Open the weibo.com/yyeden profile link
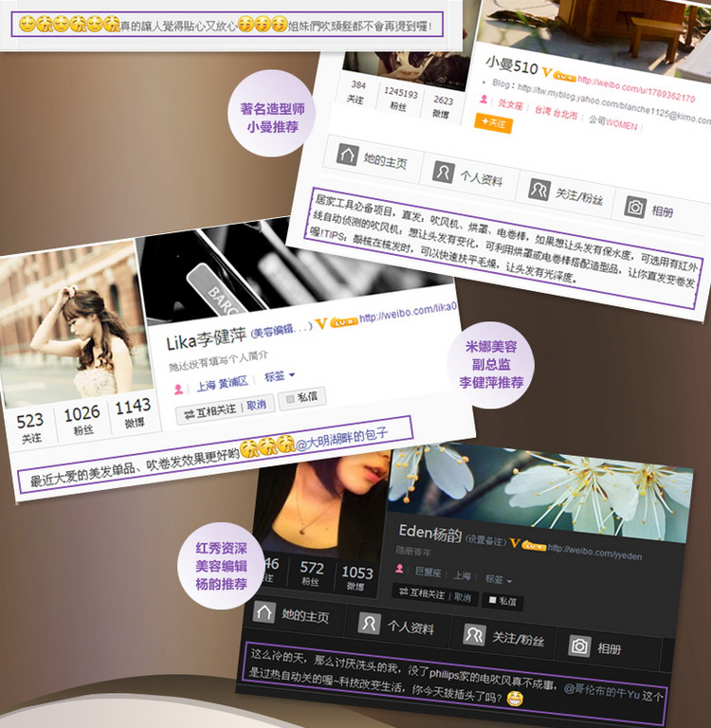The height and width of the screenshot is (728, 711). [595, 552]
